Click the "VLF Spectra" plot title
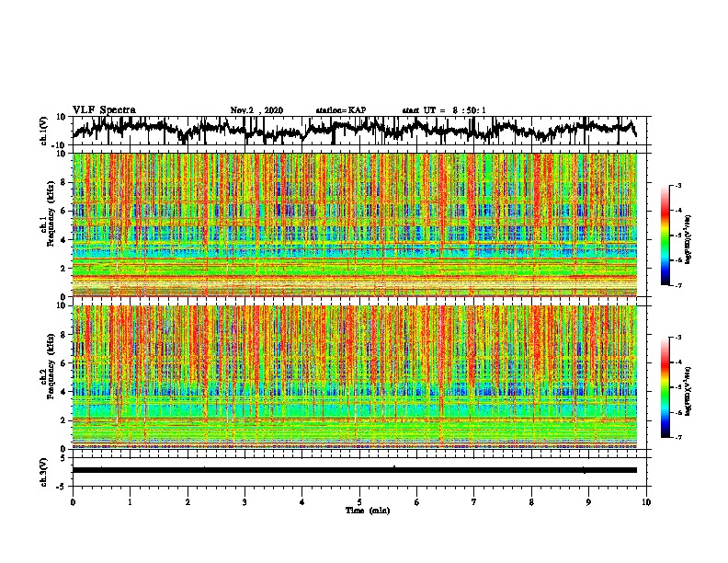This screenshot has height=563, width=728. coord(104,110)
